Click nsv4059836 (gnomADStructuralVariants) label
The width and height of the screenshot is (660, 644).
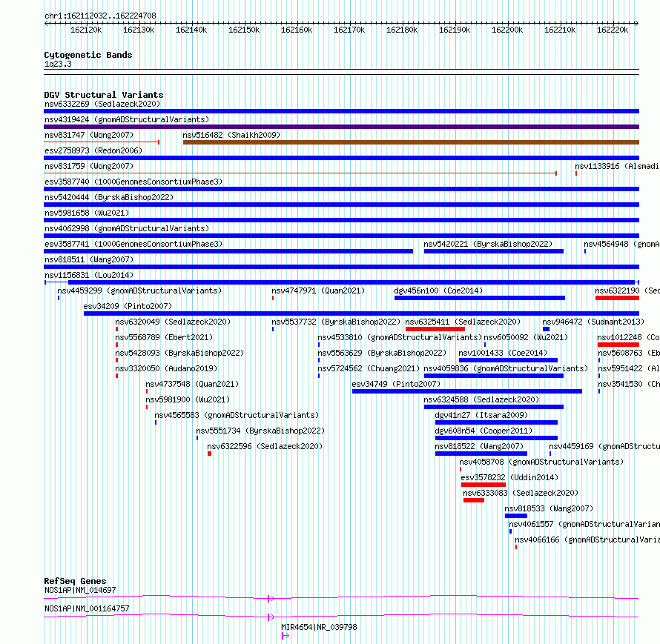point(506,368)
